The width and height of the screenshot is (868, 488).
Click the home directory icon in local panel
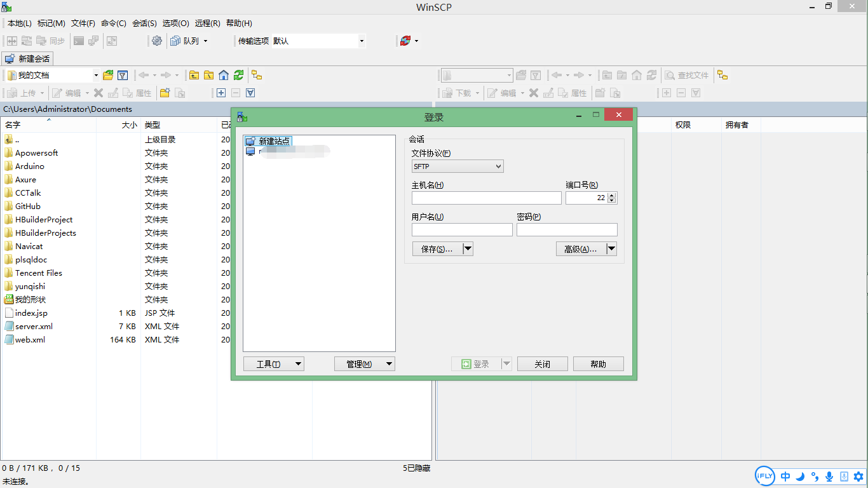click(x=224, y=75)
